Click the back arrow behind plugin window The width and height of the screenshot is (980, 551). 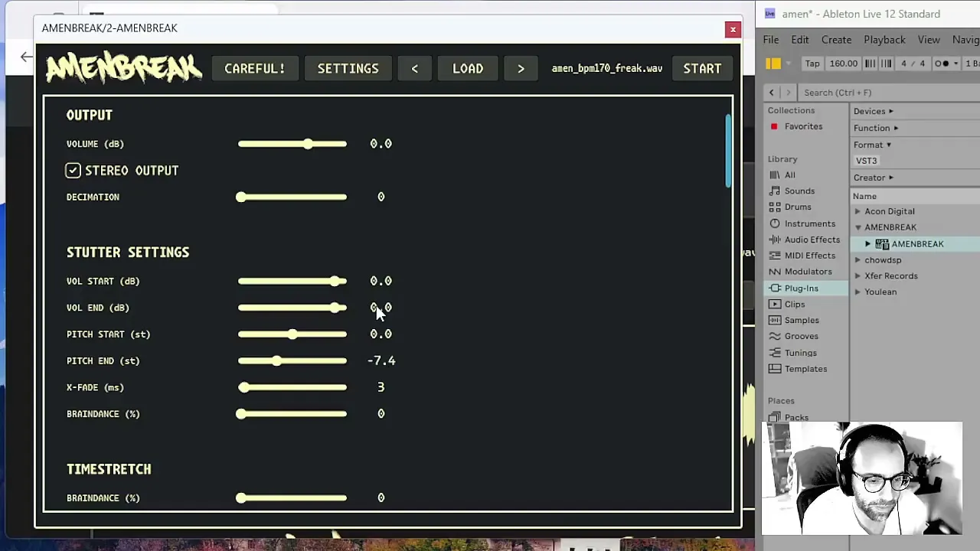click(26, 57)
